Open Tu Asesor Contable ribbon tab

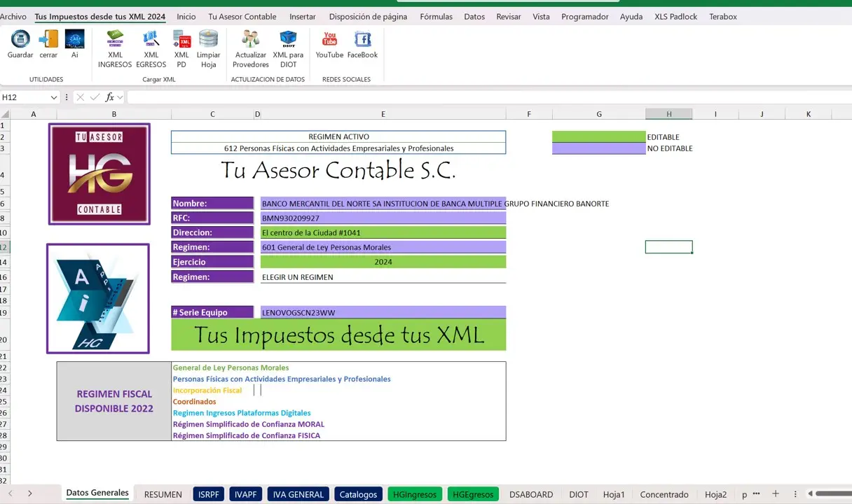click(242, 16)
